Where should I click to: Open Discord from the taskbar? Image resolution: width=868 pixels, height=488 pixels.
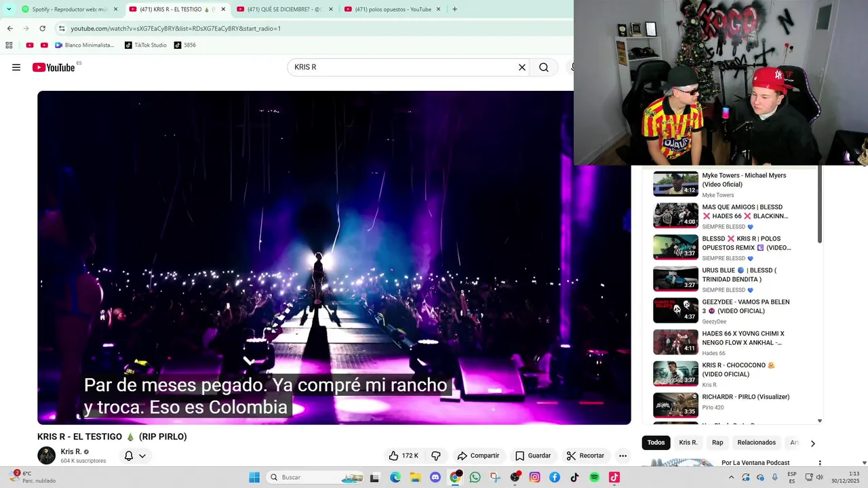click(x=435, y=477)
